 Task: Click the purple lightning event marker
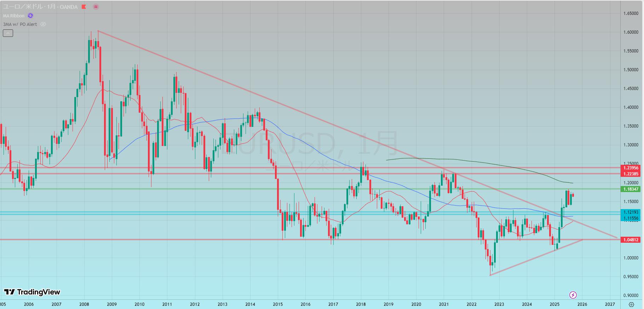[573, 295]
